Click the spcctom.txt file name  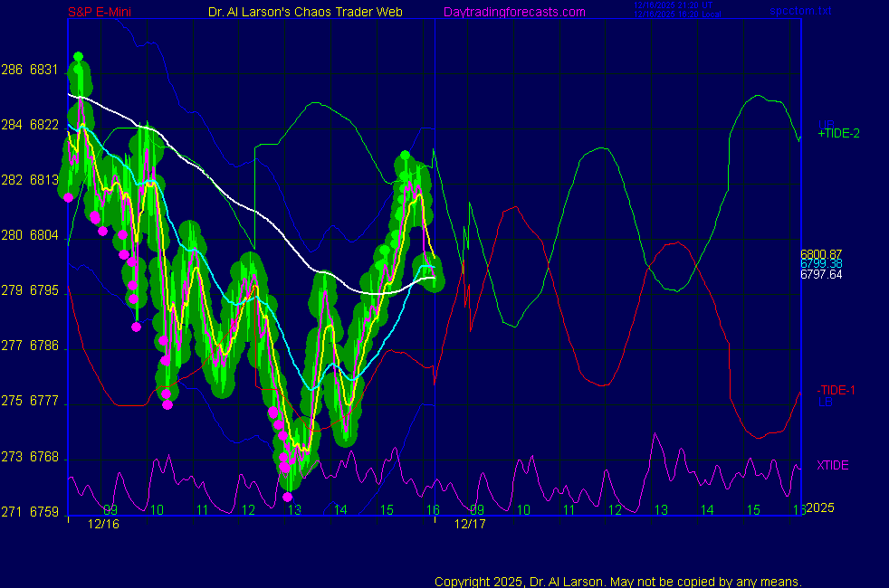coord(798,12)
